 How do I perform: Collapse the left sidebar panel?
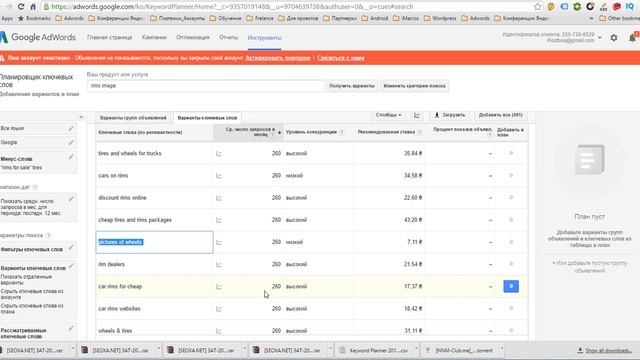pyautogui.click(x=81, y=117)
